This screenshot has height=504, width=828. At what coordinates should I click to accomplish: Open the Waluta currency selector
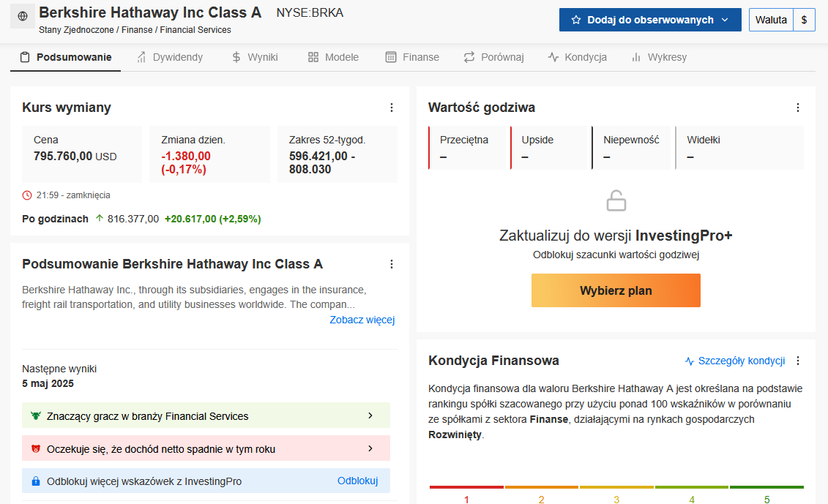pyautogui.click(x=782, y=20)
